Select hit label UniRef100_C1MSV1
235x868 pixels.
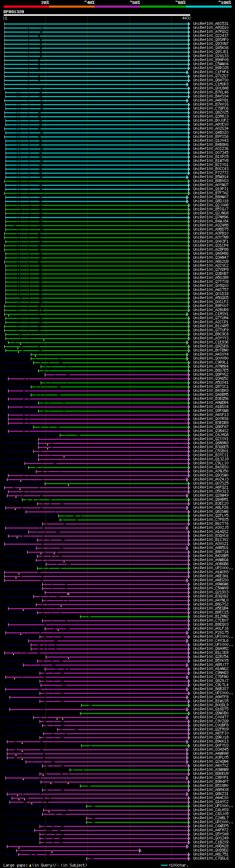[211, 314]
